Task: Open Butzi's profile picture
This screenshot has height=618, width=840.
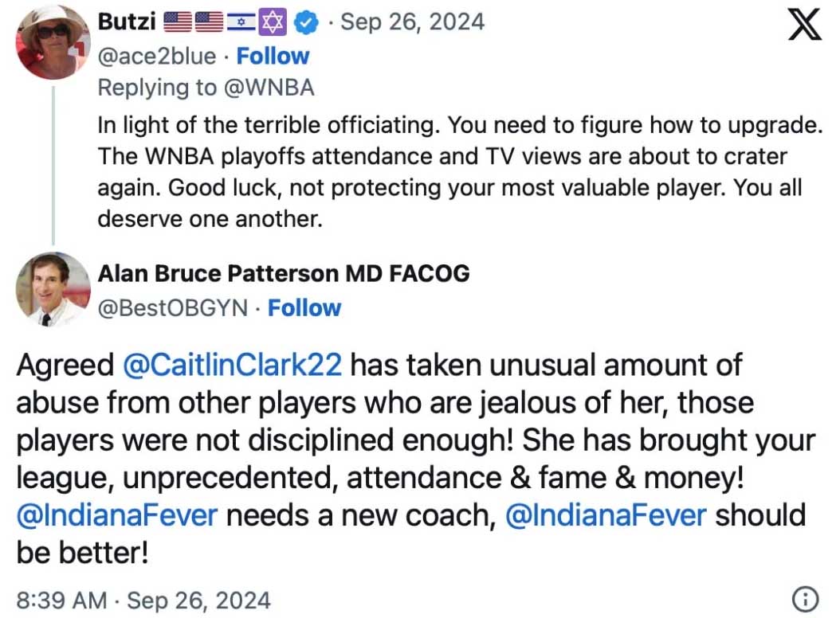Action: pos(53,43)
